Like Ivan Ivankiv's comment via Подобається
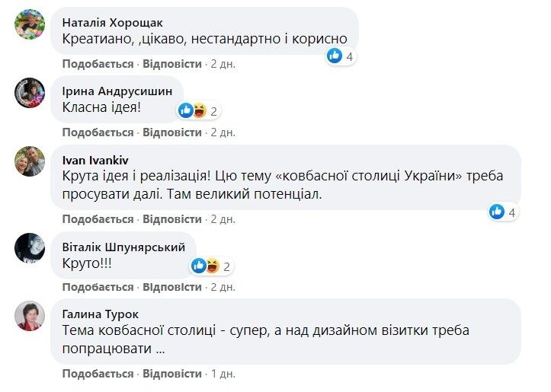The width and height of the screenshot is (551, 392). [98, 219]
